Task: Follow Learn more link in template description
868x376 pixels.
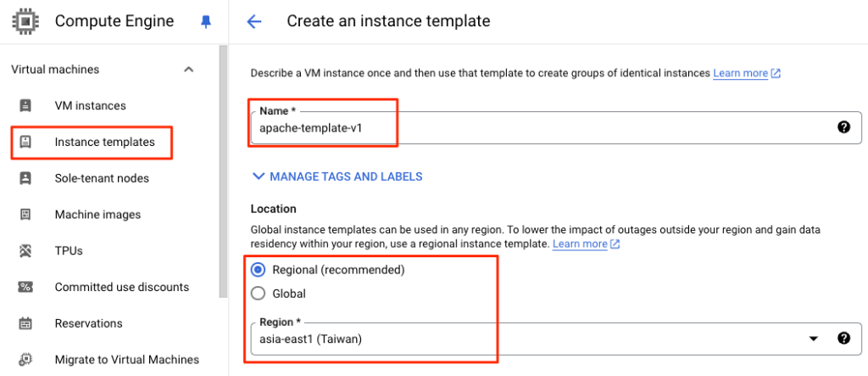Action: 741,73
